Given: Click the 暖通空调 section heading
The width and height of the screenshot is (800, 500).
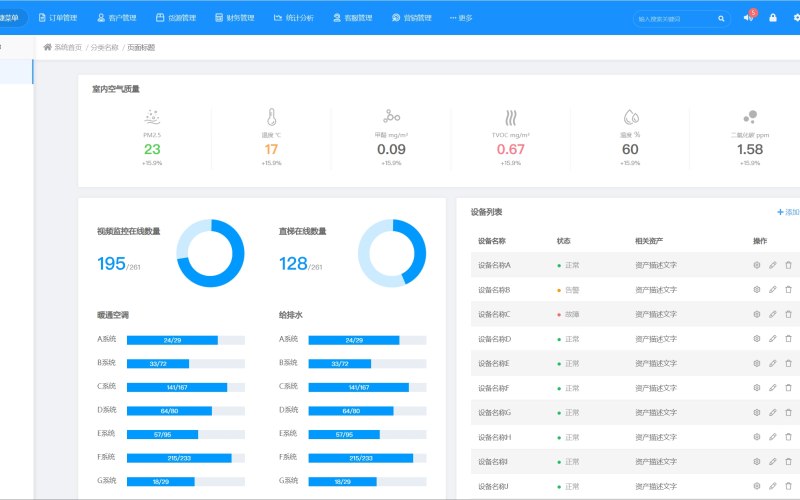Looking at the screenshot, I should (x=113, y=315).
